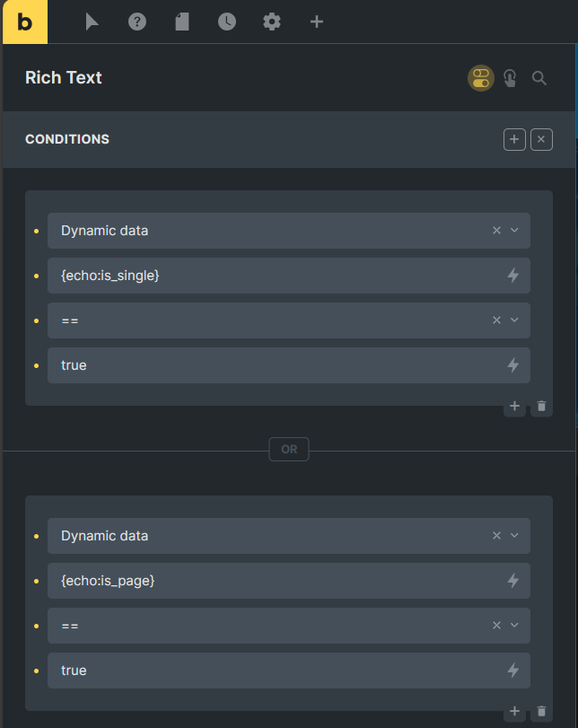Add condition to the second set
Screen dimensions: 578x728
[x=514, y=711]
